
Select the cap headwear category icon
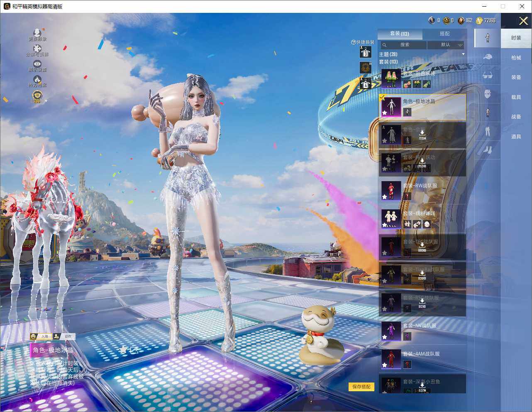488,57
